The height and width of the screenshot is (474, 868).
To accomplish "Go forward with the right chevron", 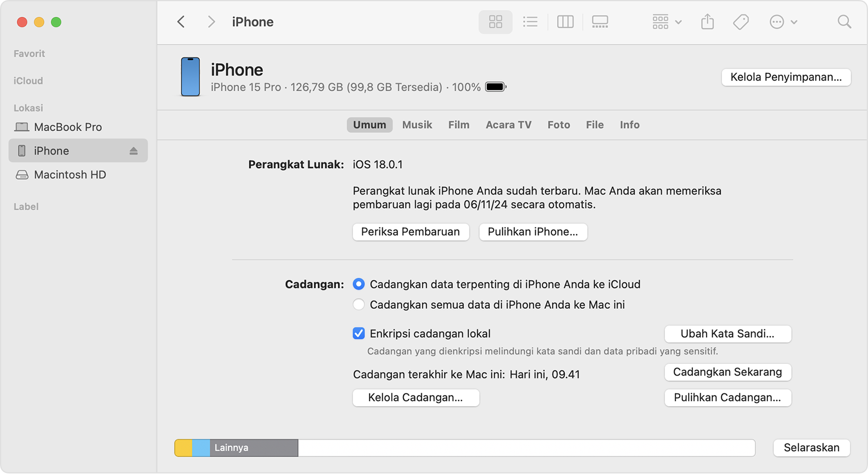I will pyautogui.click(x=211, y=22).
